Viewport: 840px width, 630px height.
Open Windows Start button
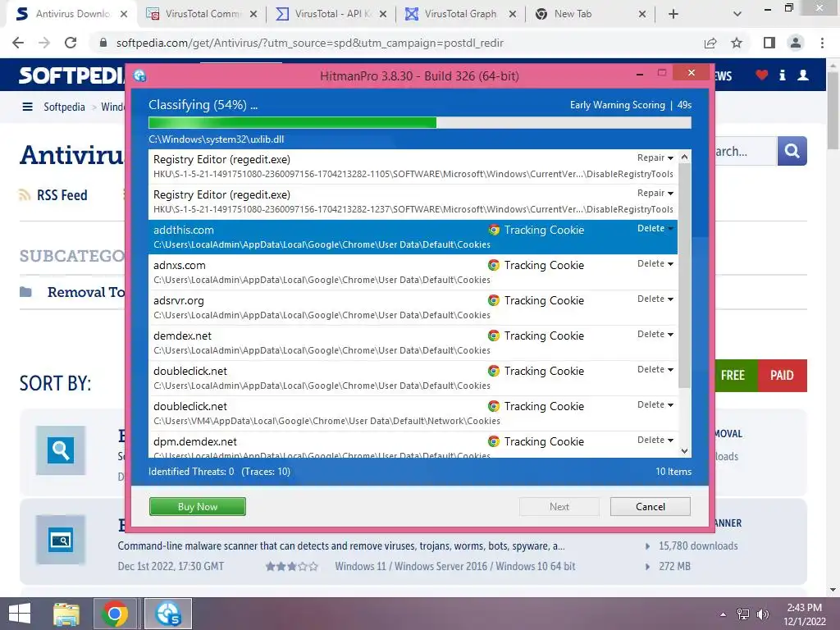(x=20, y=614)
